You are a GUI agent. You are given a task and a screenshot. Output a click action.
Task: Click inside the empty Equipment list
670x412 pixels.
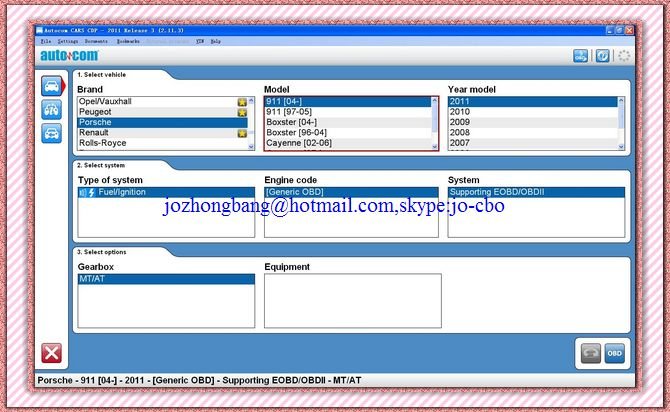(353, 301)
